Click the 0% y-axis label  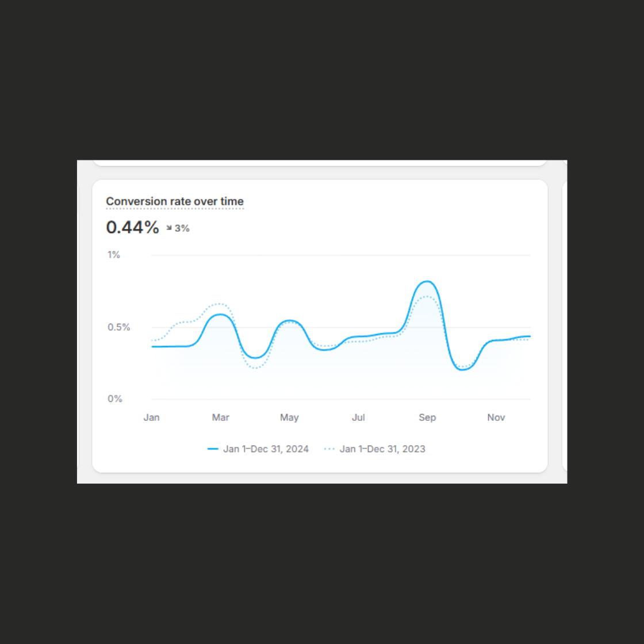115,399
